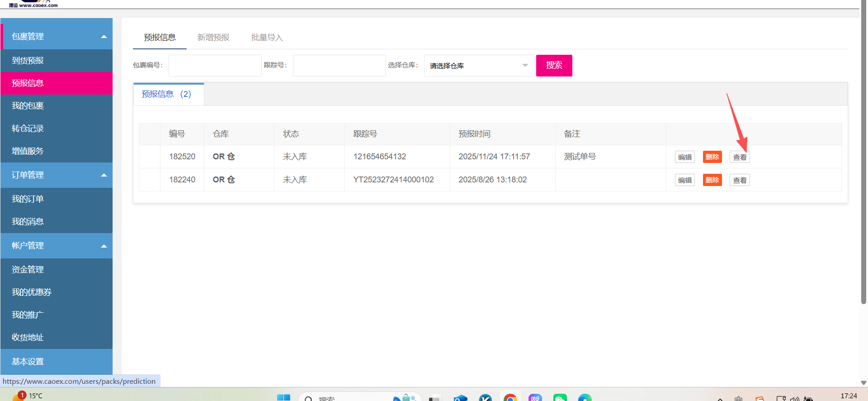868x401 pixels.
Task: Collapse the 包裹管理 sidebar section
Action: pos(104,37)
